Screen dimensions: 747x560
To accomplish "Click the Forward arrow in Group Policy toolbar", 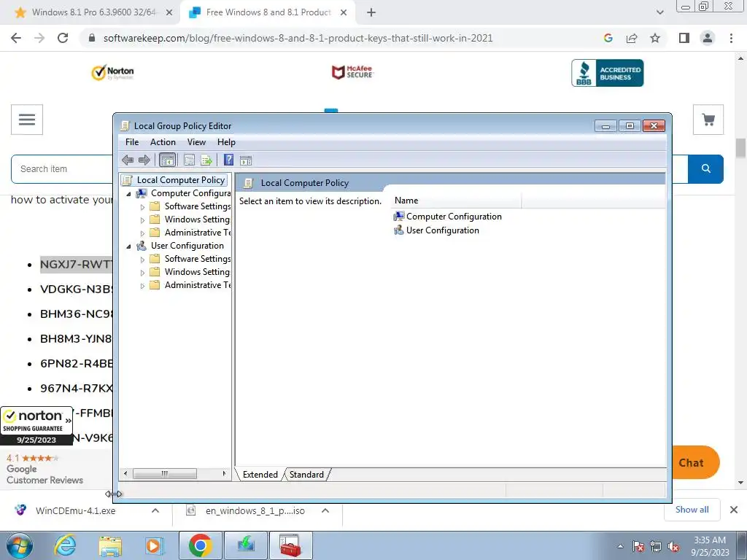I will pos(144,160).
